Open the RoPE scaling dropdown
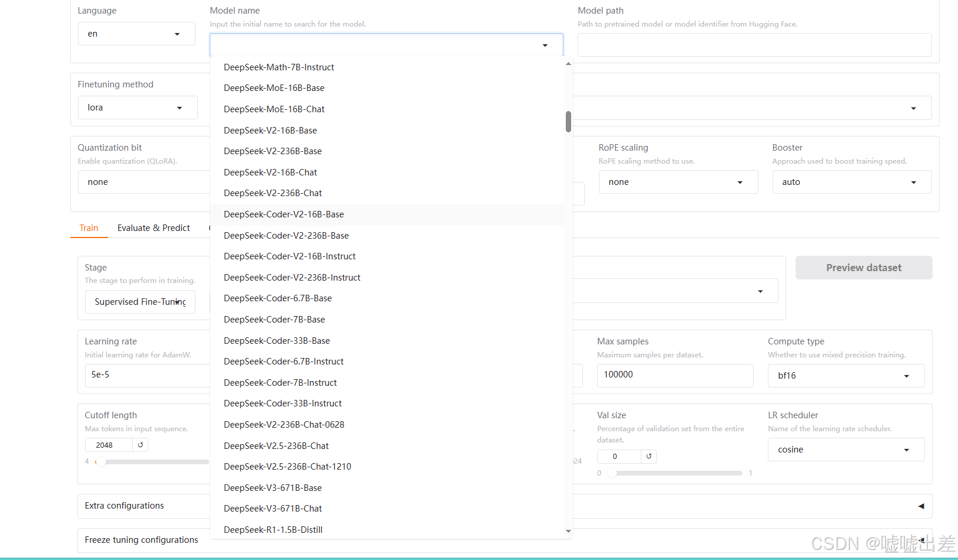The image size is (958, 560). [678, 182]
